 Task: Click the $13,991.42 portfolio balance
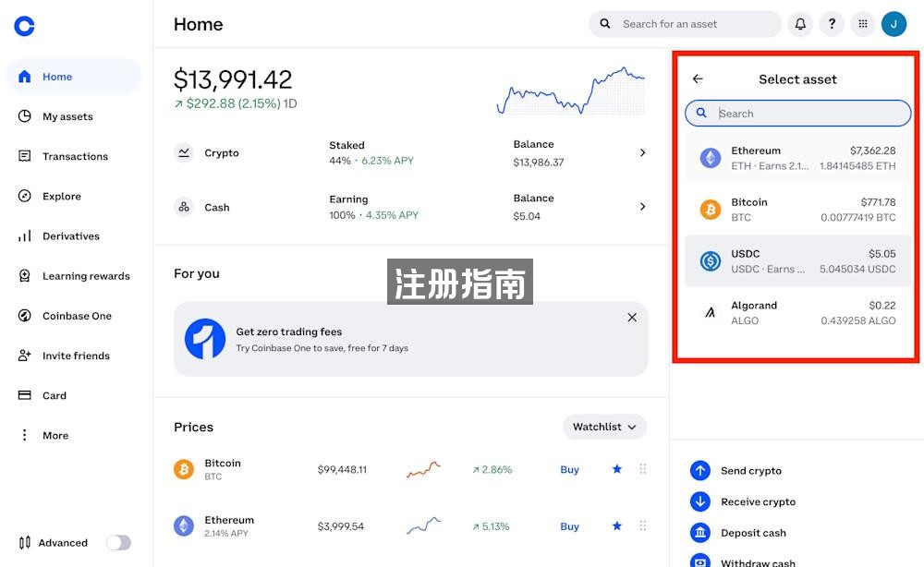pyautogui.click(x=233, y=79)
